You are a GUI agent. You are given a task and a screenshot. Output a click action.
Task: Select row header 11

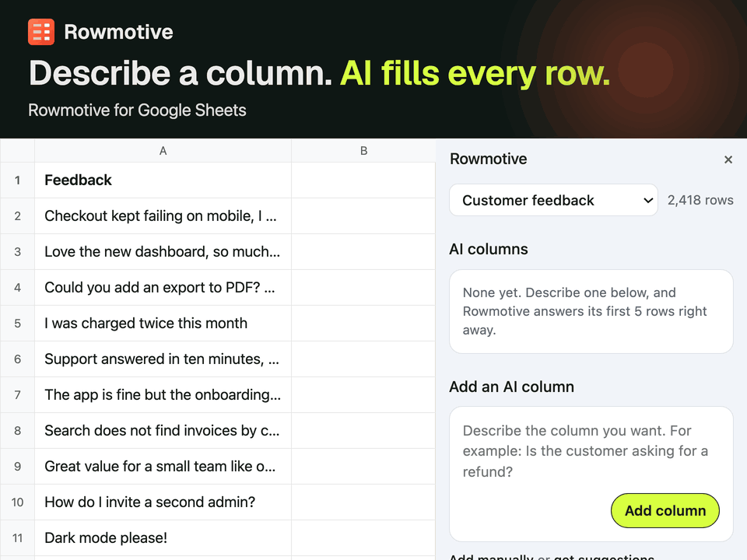(18, 537)
